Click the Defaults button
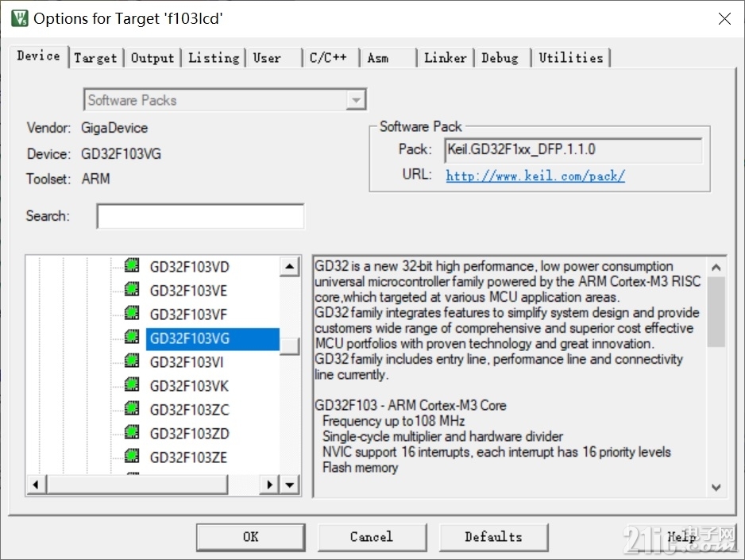Viewport: 745px width, 560px height. point(493,537)
